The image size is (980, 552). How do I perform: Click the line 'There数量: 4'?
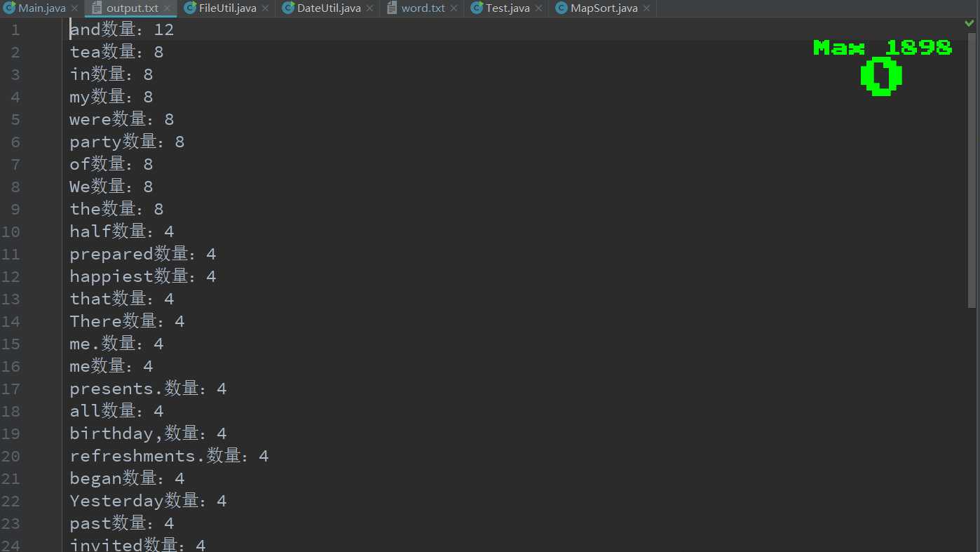click(x=127, y=321)
